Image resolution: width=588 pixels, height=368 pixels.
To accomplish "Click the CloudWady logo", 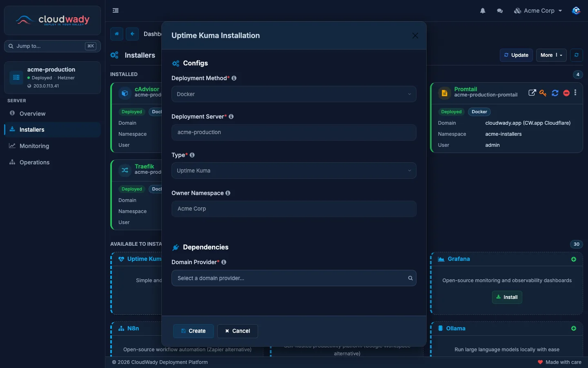I will coord(52,20).
